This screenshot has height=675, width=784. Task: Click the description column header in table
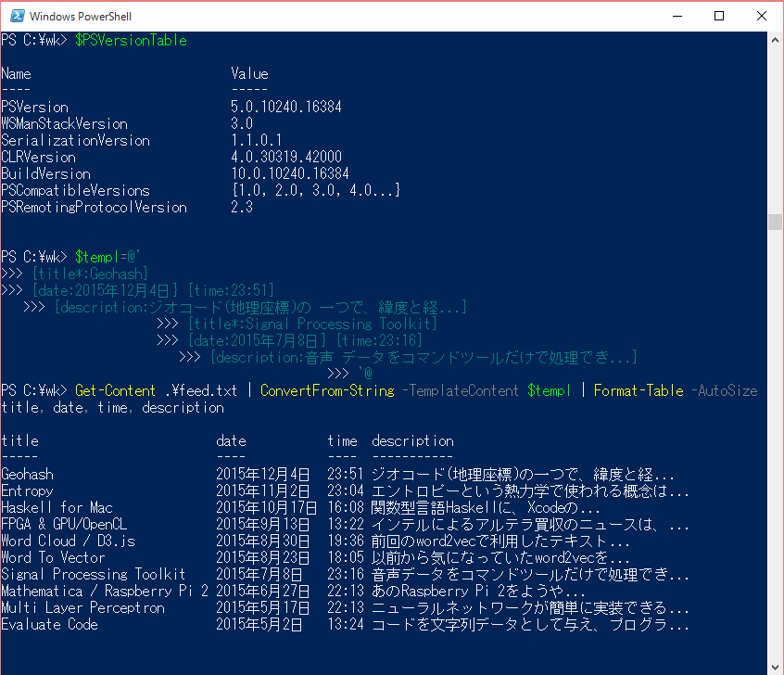pos(412,441)
